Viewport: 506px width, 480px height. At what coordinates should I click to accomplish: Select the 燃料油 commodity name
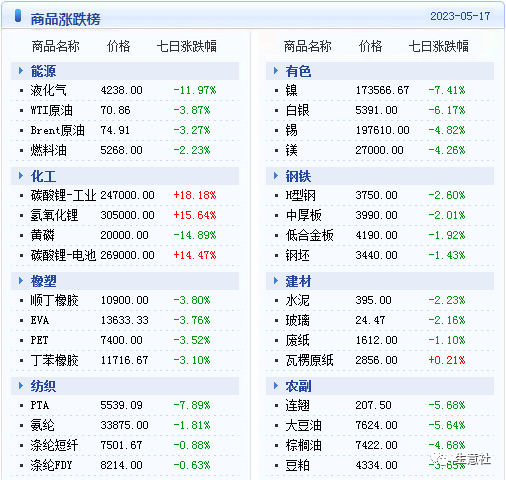click(x=48, y=150)
